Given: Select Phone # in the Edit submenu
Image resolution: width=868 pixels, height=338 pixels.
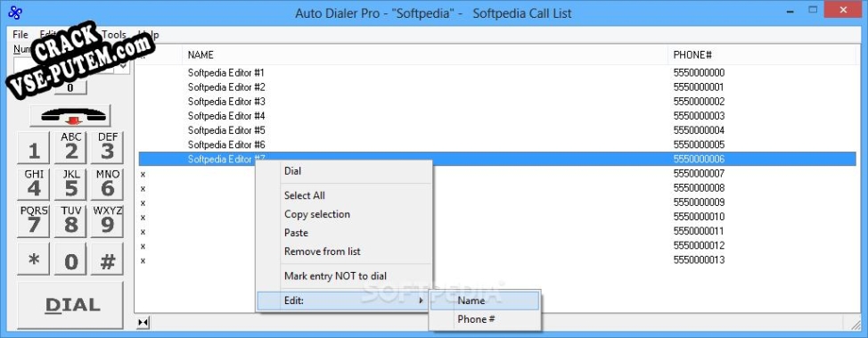Looking at the screenshot, I should pyautogui.click(x=485, y=319).
